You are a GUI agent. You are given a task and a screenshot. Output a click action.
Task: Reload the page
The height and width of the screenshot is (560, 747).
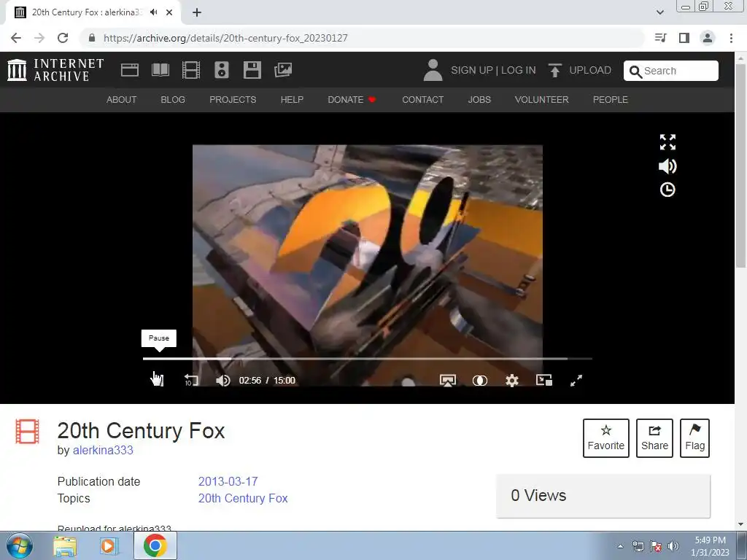(x=63, y=38)
